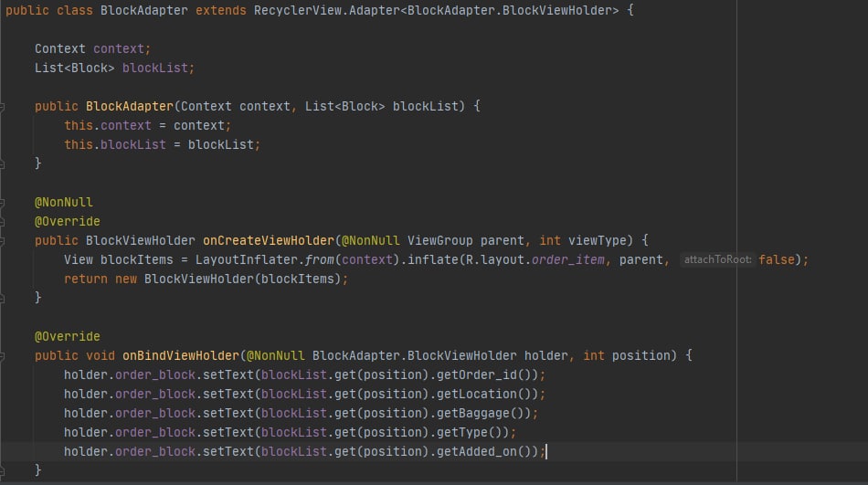Click 'int position' parameter
The height and width of the screenshot is (485, 868).
(x=627, y=356)
